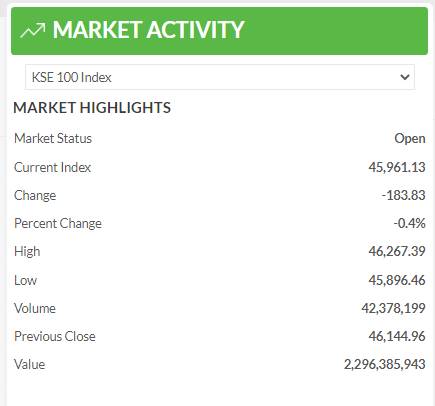Click the Percent Change label

(x=58, y=224)
